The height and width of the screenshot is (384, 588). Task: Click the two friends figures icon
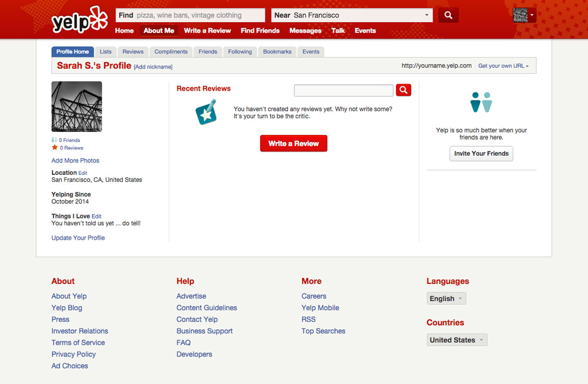tap(481, 102)
